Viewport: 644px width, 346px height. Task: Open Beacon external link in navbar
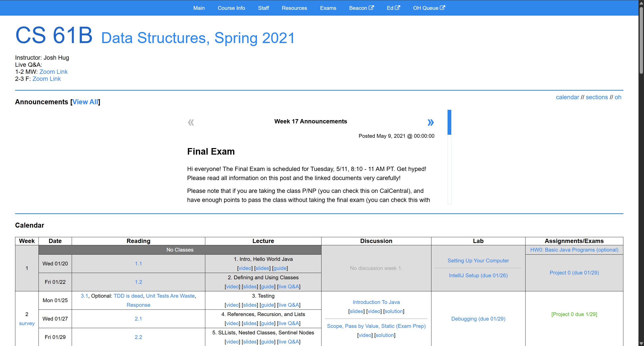(361, 8)
